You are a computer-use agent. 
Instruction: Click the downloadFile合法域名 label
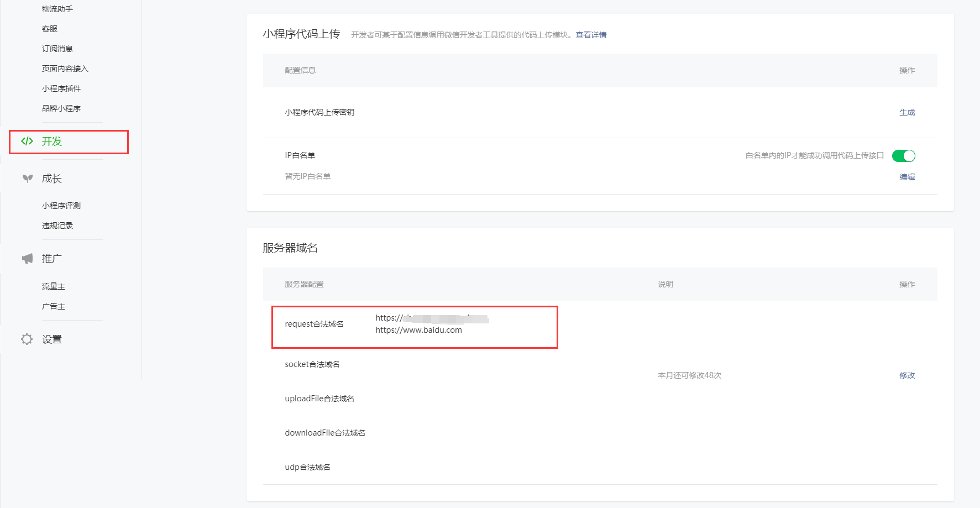pyautogui.click(x=325, y=433)
